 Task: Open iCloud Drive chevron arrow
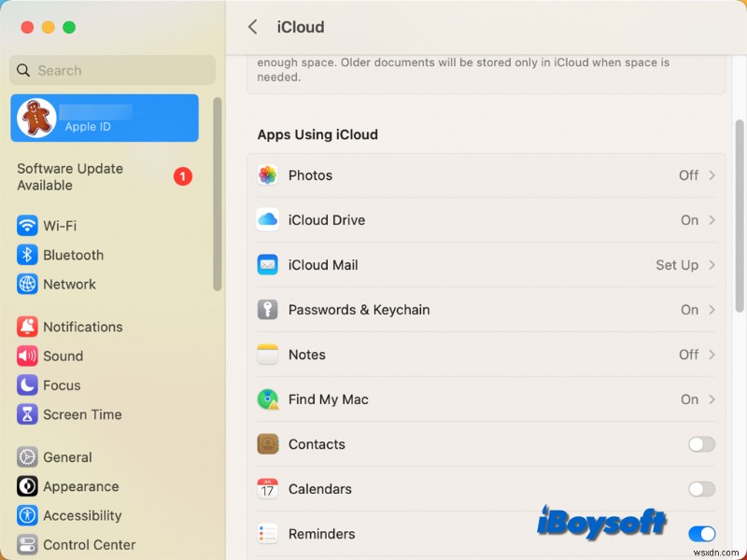(712, 220)
